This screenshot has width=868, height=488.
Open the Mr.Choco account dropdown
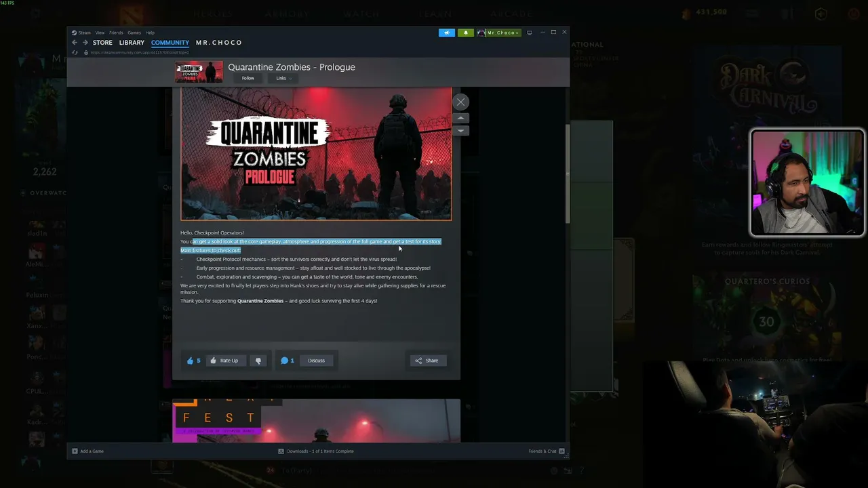502,33
